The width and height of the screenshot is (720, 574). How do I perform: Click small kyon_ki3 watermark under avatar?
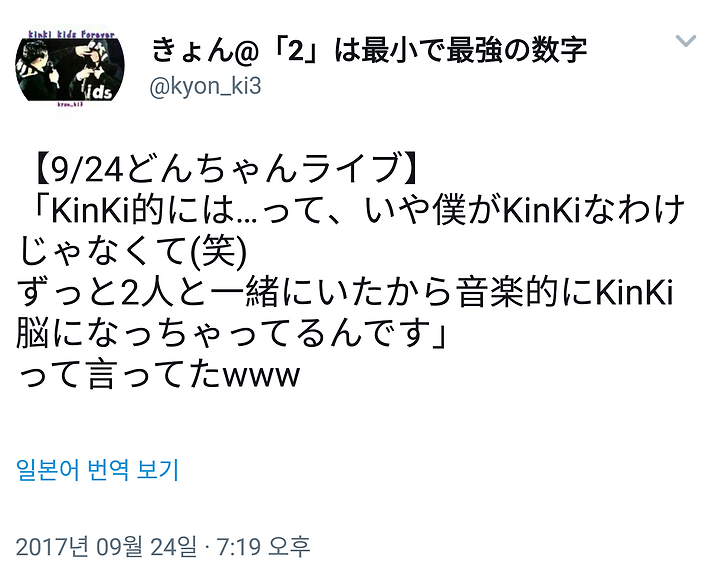pyautogui.click(x=70, y=105)
